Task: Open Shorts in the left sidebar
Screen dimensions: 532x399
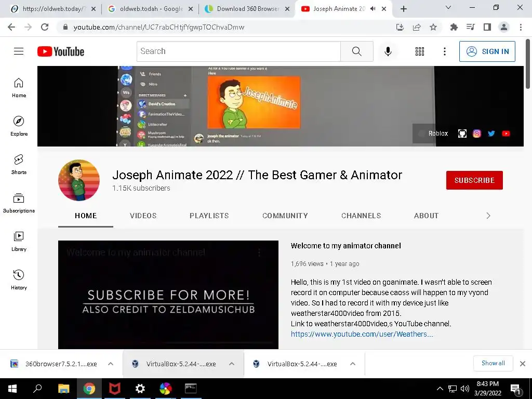Action: [x=19, y=165]
